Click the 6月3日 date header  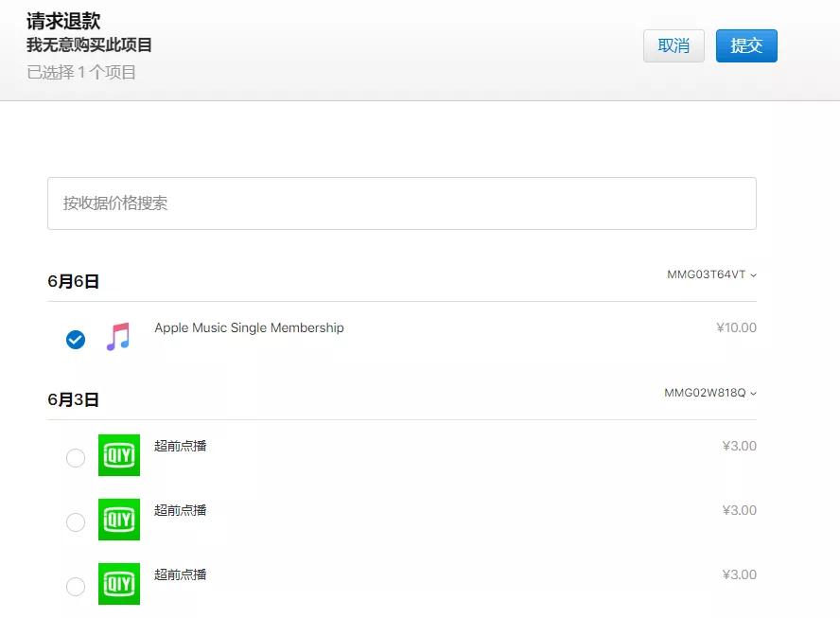coord(74,399)
